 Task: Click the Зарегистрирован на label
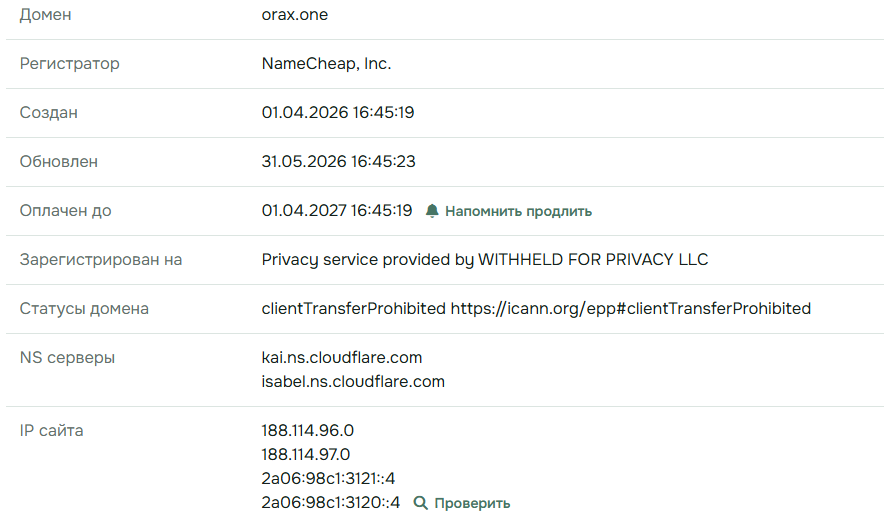101,259
